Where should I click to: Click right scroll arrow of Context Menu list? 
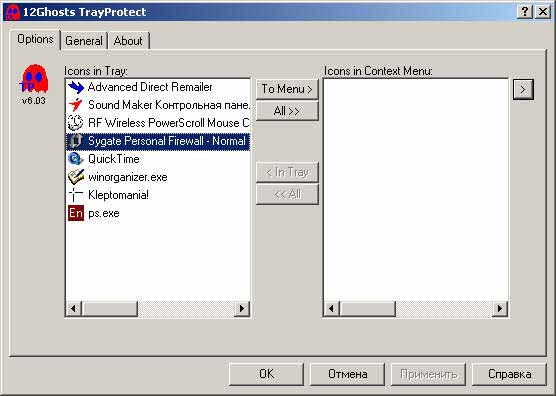click(500, 308)
